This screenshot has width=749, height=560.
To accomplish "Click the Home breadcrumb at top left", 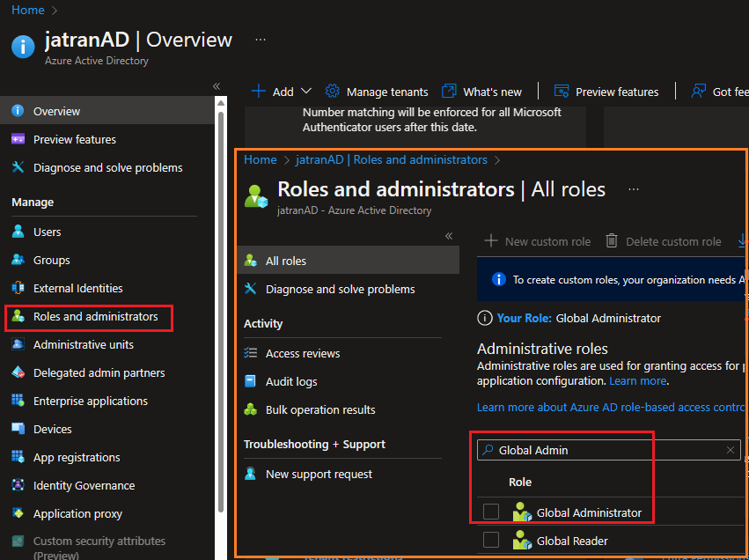I will [x=27, y=10].
